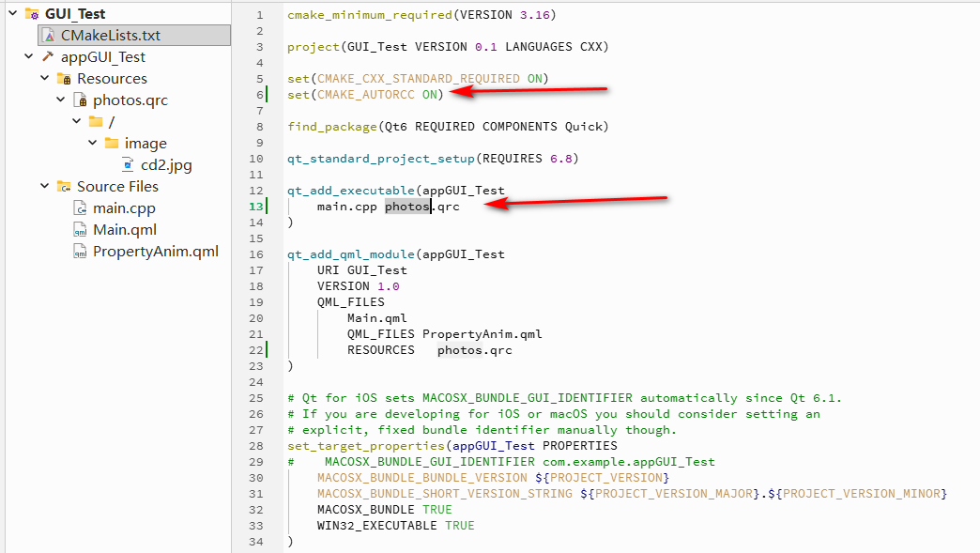Screen dimensions: 980x553
Task: Click CMAKE_AUTORCC on line 6
Action: 366,95
